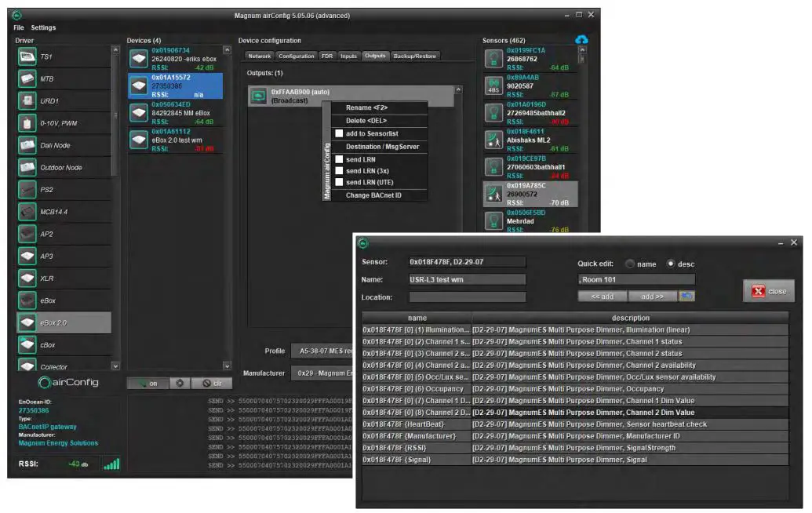Select the XLR driver icon

click(x=27, y=278)
